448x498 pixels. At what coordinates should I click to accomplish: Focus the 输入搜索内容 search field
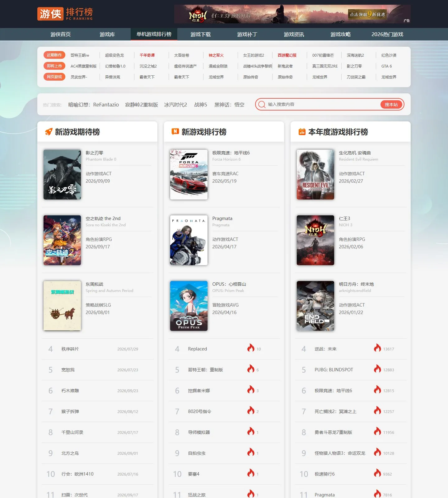[x=323, y=105]
